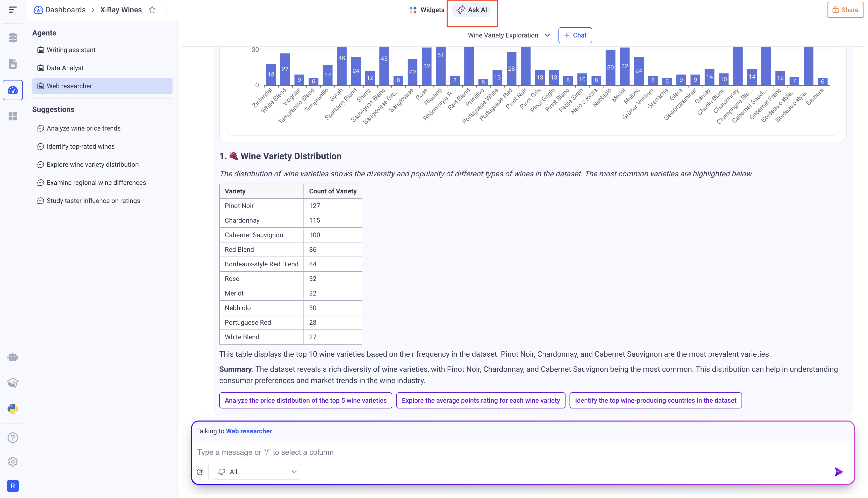The height and width of the screenshot is (498, 868).
Task: Start a new Chat
Action: [575, 35]
